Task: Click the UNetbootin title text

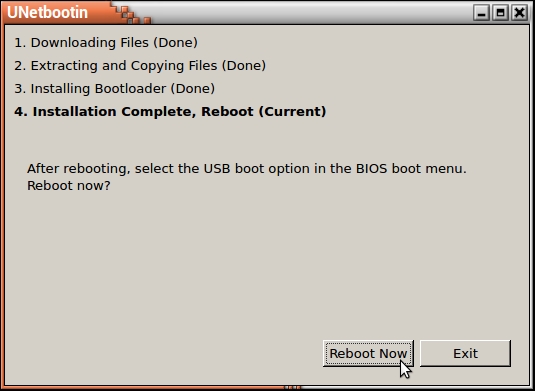Action: click(47, 13)
